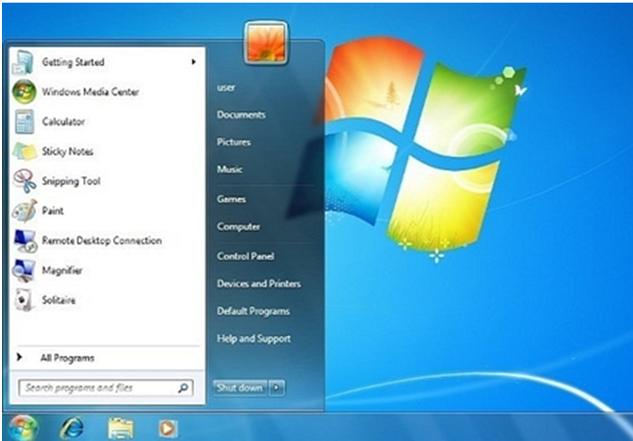633x441 pixels.
Task: Start Solitaire cards icon
Action: pyautogui.click(x=24, y=300)
